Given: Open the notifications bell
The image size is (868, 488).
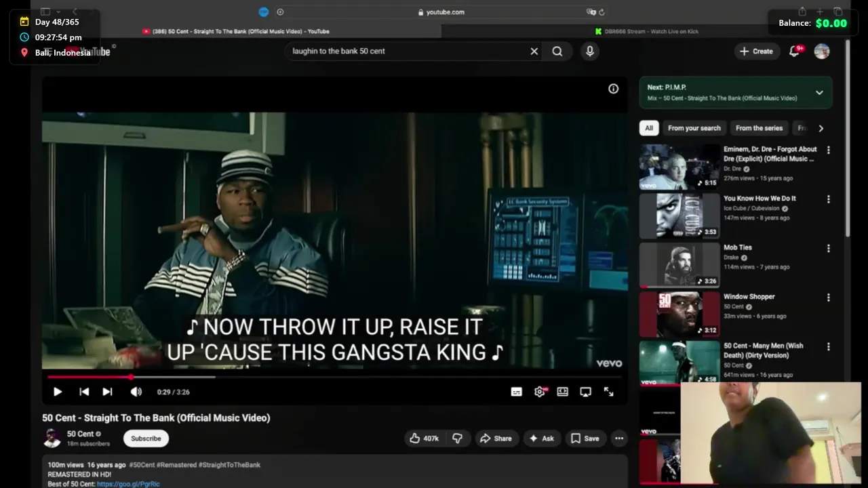Looking at the screenshot, I should click(x=795, y=51).
